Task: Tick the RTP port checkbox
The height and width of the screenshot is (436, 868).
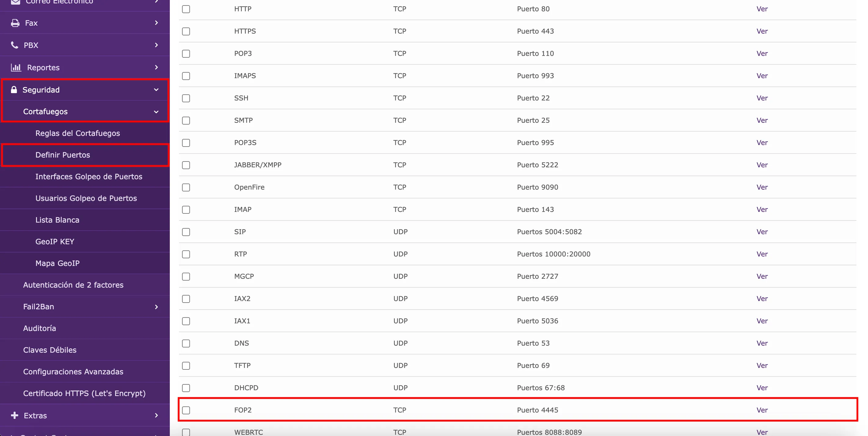Action: coord(186,254)
